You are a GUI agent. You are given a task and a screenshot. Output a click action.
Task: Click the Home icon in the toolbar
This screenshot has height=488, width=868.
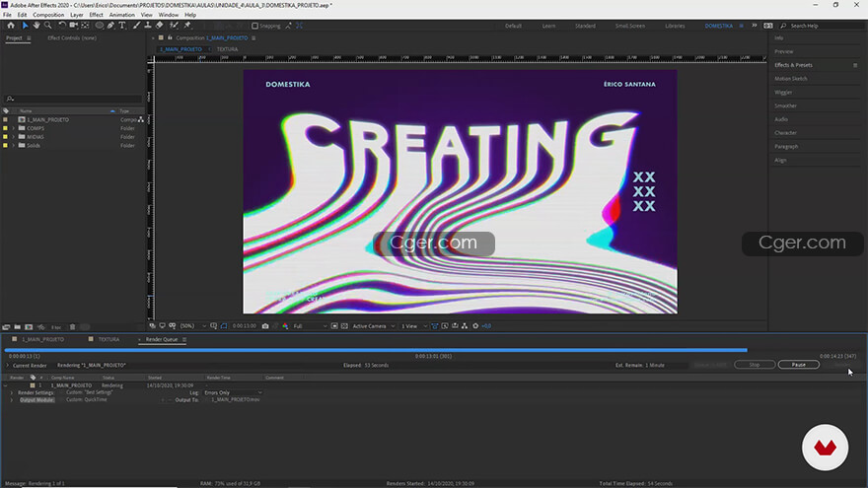(x=11, y=26)
